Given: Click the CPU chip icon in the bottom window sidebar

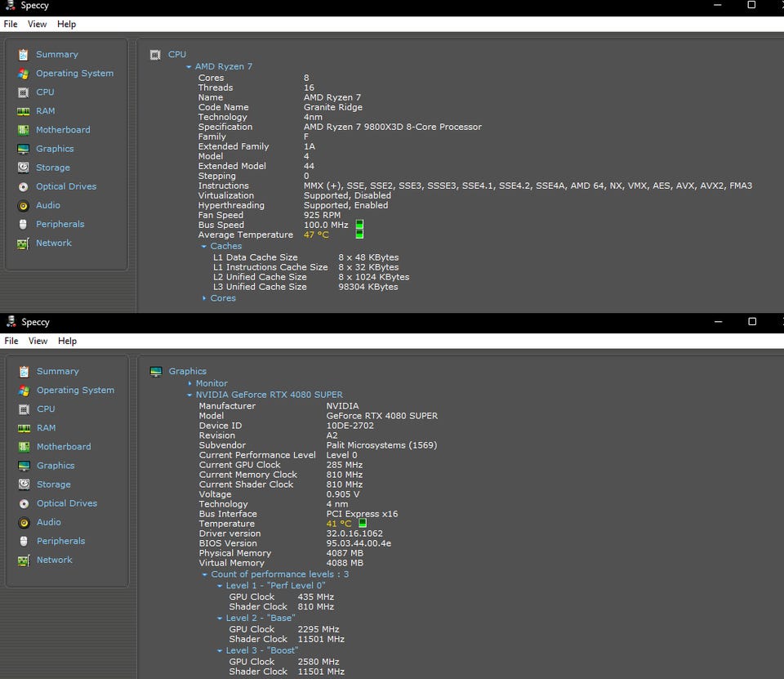Looking at the screenshot, I should pos(24,409).
